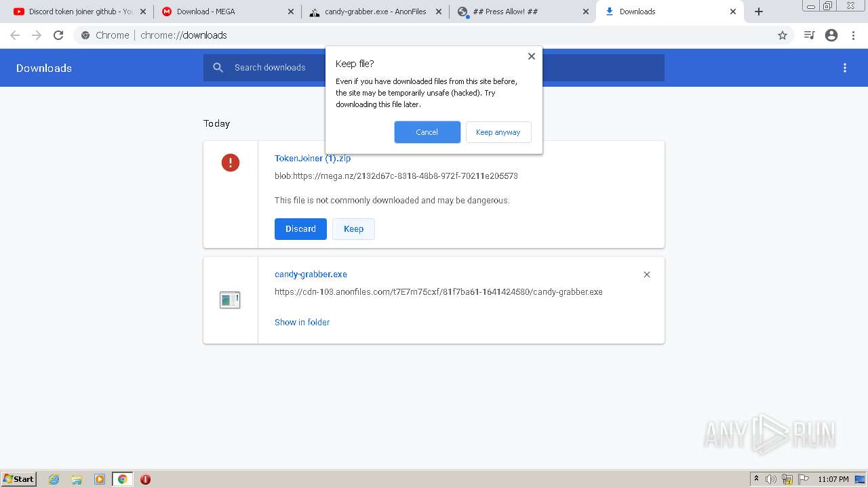Click the search magnifier icon
This screenshot has height=488, width=868.
[x=218, y=68]
